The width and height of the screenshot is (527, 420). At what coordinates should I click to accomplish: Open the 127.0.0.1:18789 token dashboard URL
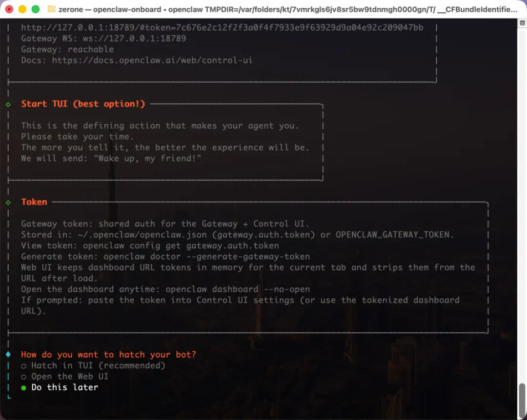pyautogui.click(x=222, y=27)
